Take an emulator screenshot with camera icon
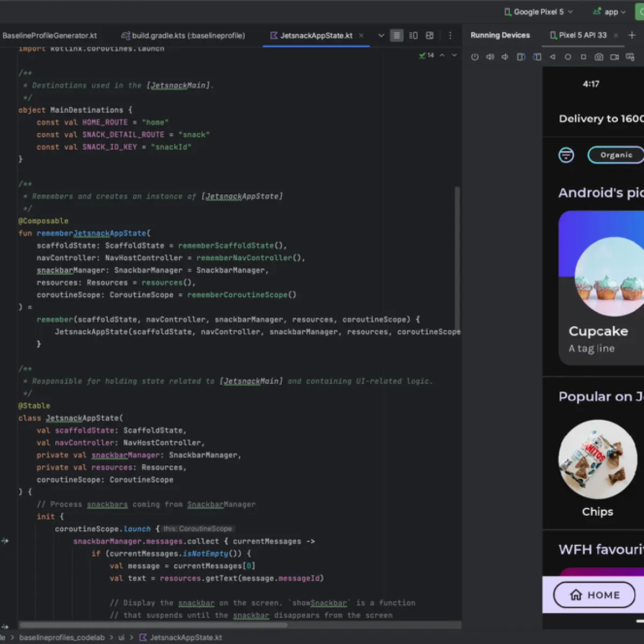Screen dimensions: 644x644 tap(599, 57)
